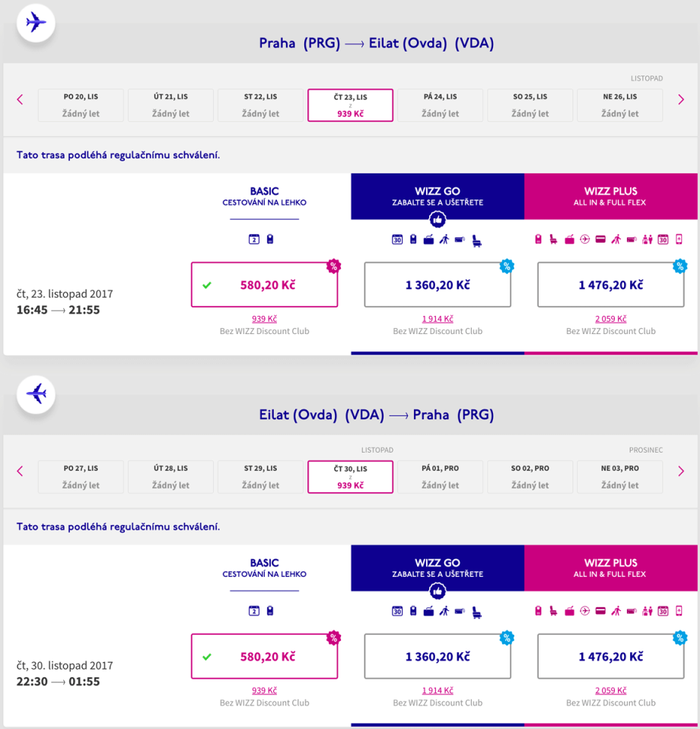The height and width of the screenshot is (729, 700).
Task: Show later return dates with right arrow
Action: coord(681,471)
